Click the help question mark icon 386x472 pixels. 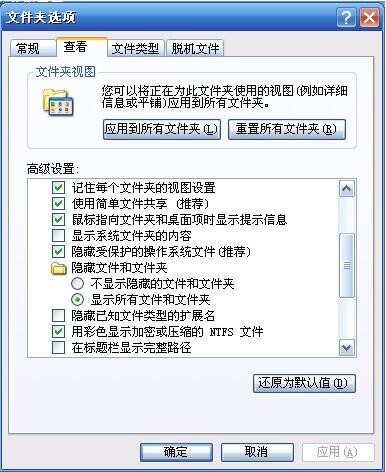coord(346,17)
